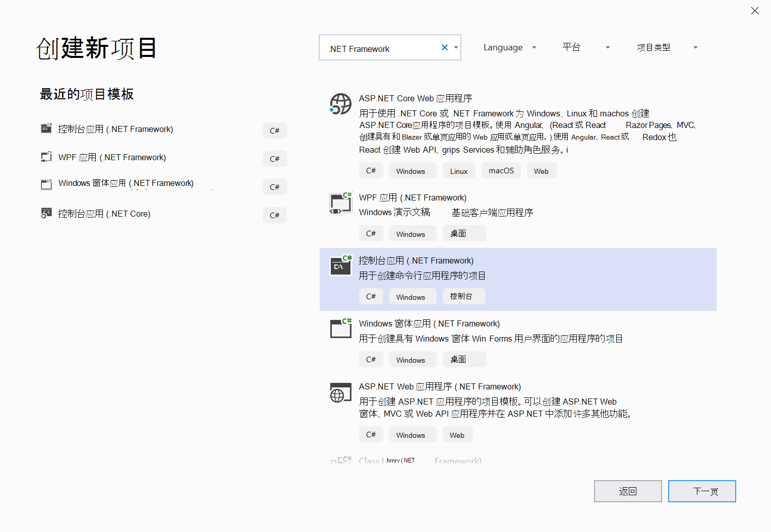The height and width of the screenshot is (532, 771).
Task: Close the 创建新项目 dialog
Action: click(754, 11)
